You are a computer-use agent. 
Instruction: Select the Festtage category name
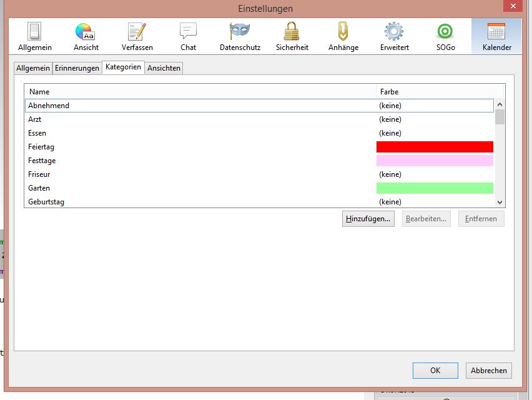[42, 161]
